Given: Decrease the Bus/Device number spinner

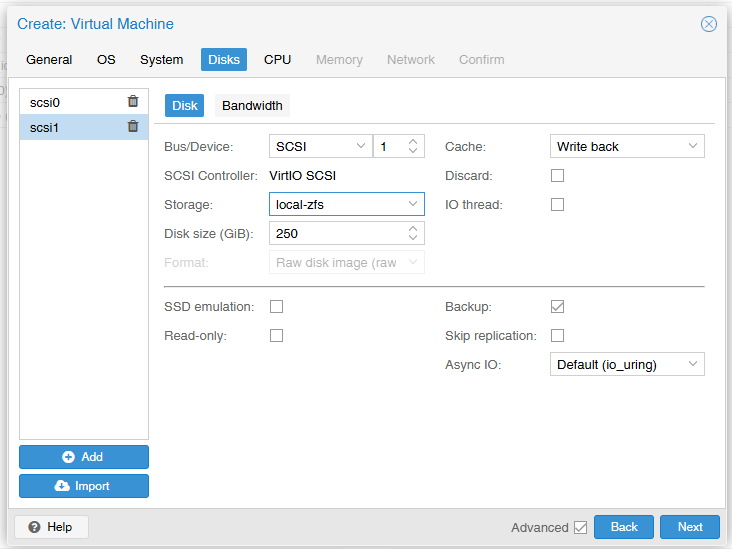Looking at the screenshot, I should pyautogui.click(x=413, y=150).
